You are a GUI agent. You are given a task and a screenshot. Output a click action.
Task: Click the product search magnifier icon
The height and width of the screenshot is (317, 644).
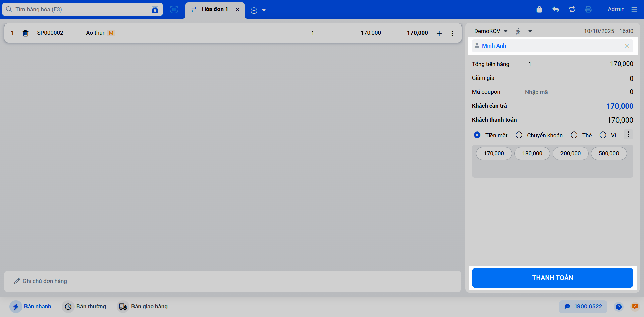(9, 9)
